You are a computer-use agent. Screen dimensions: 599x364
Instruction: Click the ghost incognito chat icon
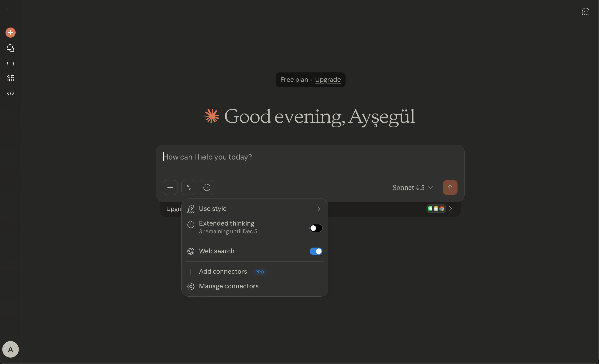point(585,11)
